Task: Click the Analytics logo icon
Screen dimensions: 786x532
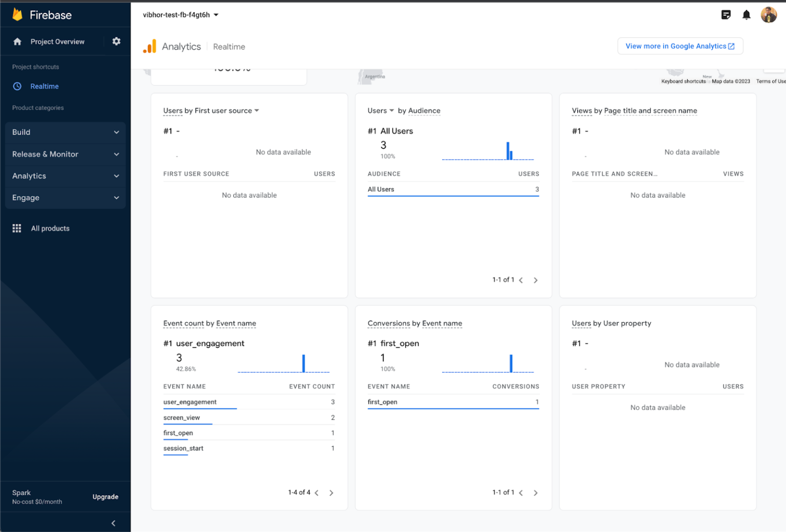Action: (149, 46)
